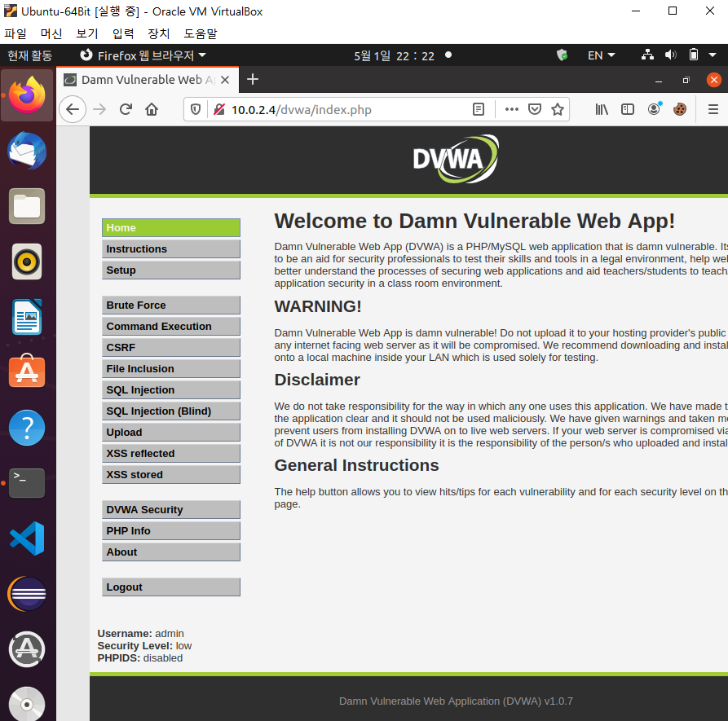Open the File Inclusion page
Screen dimensions: 728x721
click(171, 369)
